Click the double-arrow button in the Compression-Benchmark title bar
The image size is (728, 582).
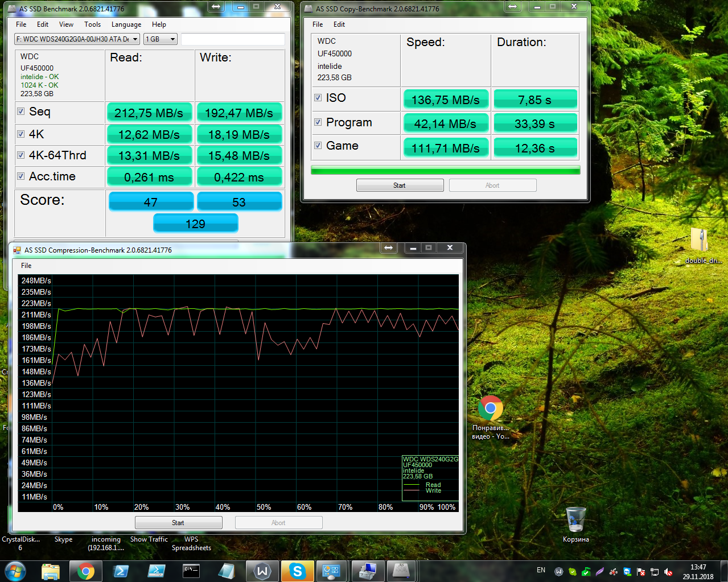pos(388,247)
